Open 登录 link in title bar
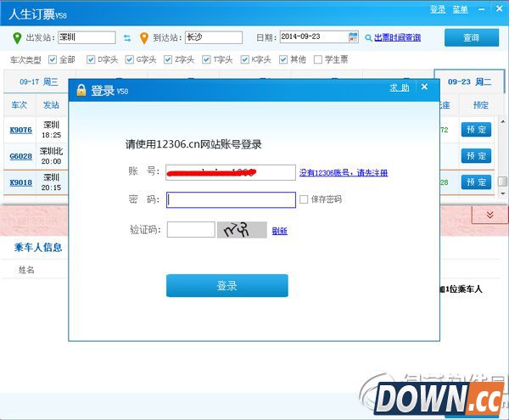The image size is (509, 420). tap(438, 9)
